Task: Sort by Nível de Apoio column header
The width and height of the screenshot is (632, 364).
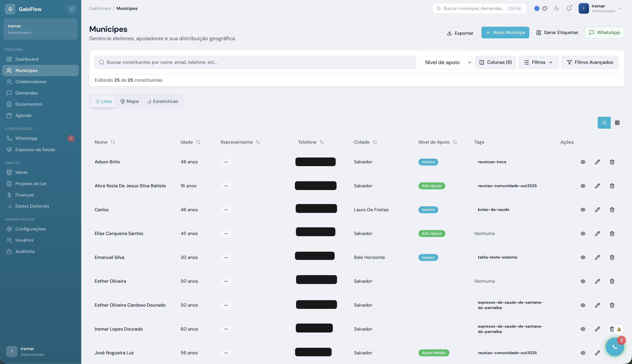Action: [438, 142]
